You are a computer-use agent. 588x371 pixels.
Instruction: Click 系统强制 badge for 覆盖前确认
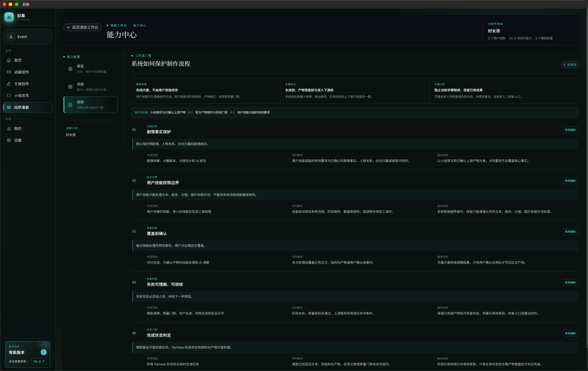[570, 232]
